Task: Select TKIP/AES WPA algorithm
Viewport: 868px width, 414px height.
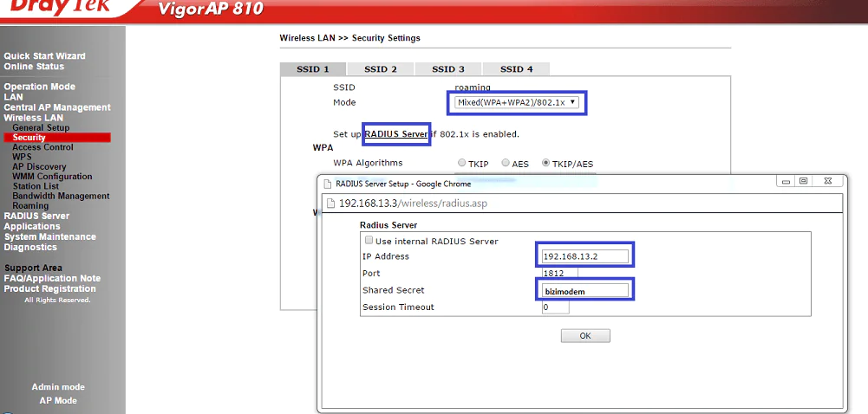Action: click(545, 163)
